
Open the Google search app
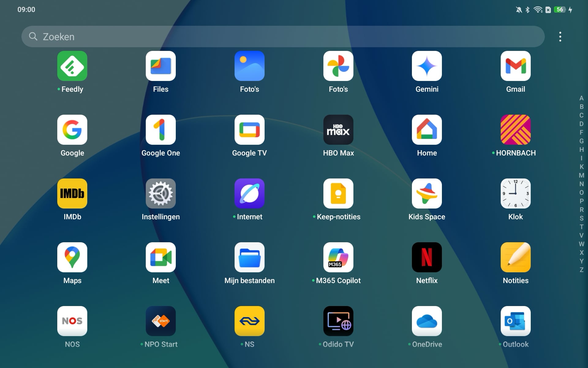click(72, 130)
